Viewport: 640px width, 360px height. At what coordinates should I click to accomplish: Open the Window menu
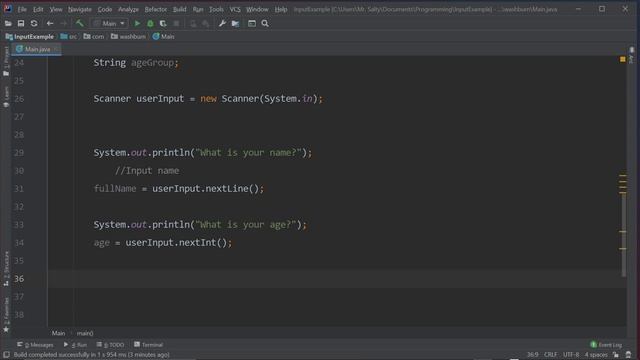(257, 9)
